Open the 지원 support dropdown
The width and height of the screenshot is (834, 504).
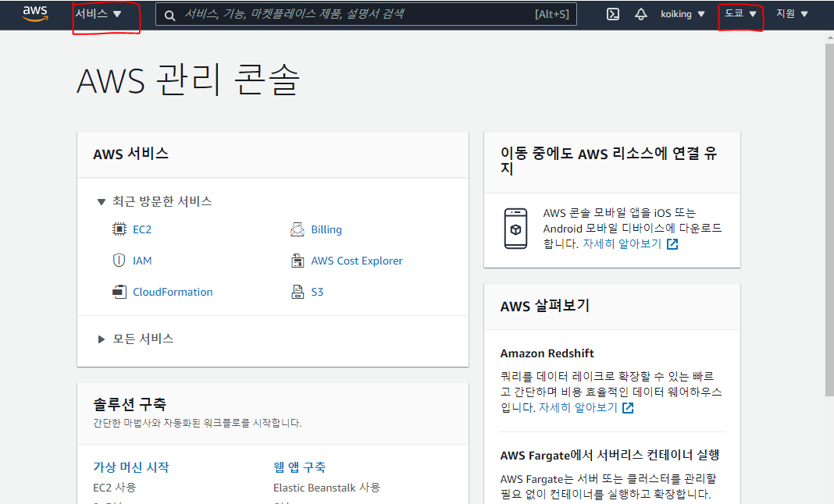pyautogui.click(x=792, y=14)
